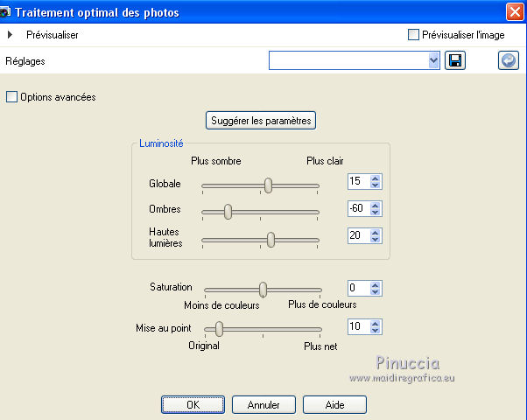The image size is (527, 420).
Task: Open the Réglages presets dropdown
Action: pyautogui.click(x=434, y=60)
